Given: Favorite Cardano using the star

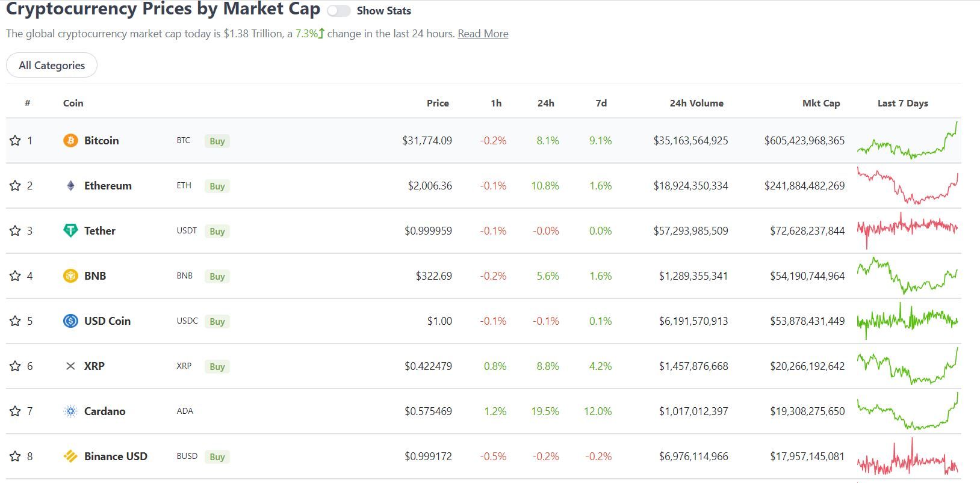Looking at the screenshot, I should point(15,411).
